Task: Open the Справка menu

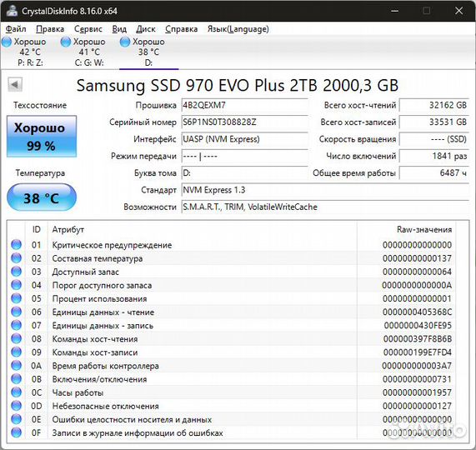Action: pos(181,29)
